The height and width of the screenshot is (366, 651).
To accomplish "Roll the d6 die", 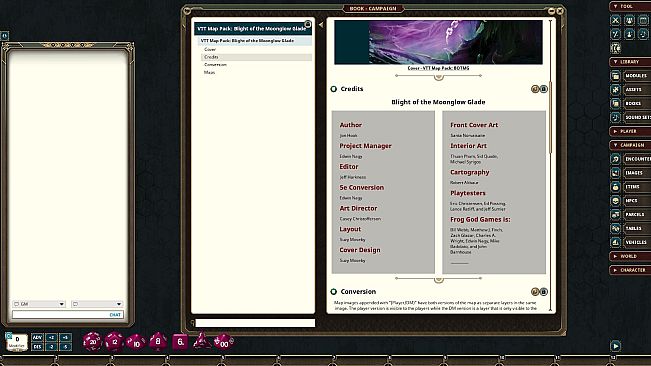I will pos(180,342).
